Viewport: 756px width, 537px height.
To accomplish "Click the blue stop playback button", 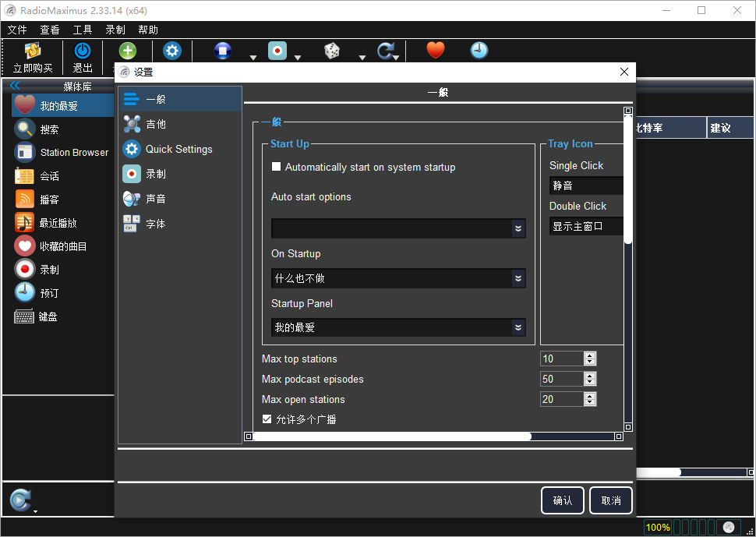I will (x=223, y=51).
